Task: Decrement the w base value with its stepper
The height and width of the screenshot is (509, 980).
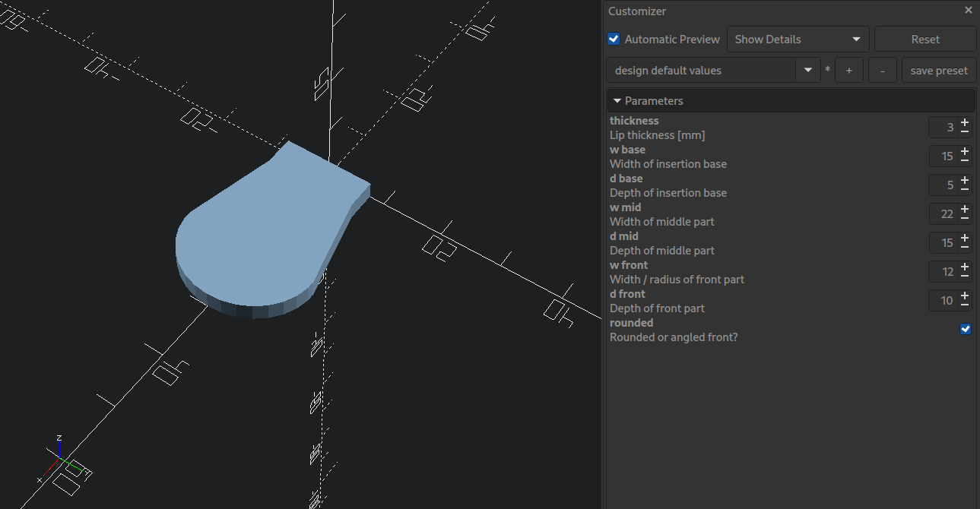Action: [965, 159]
